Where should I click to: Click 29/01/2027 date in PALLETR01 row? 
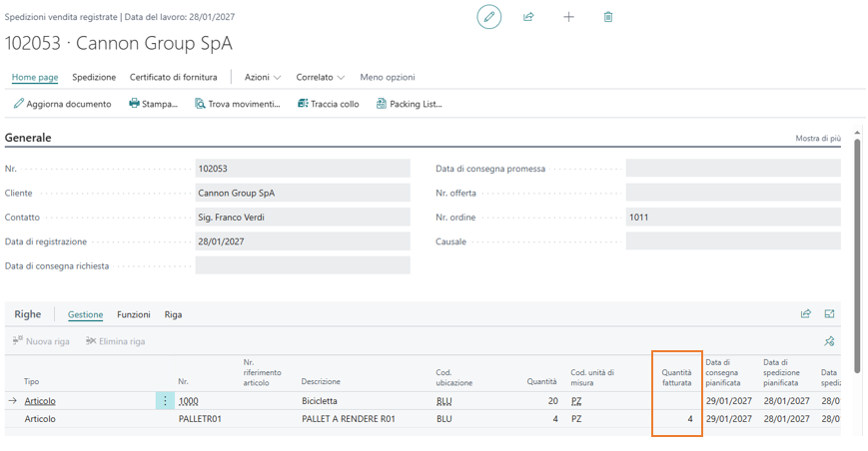[x=728, y=419]
